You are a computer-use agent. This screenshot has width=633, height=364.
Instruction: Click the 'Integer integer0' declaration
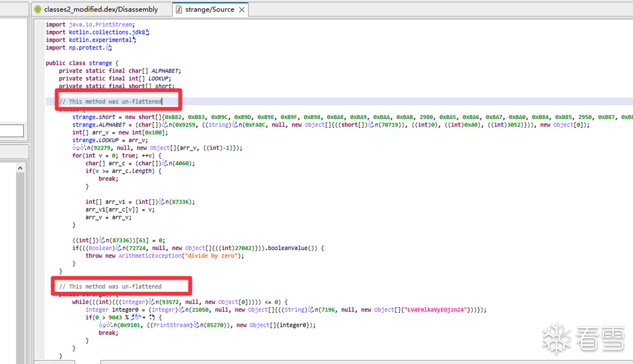[112, 310]
